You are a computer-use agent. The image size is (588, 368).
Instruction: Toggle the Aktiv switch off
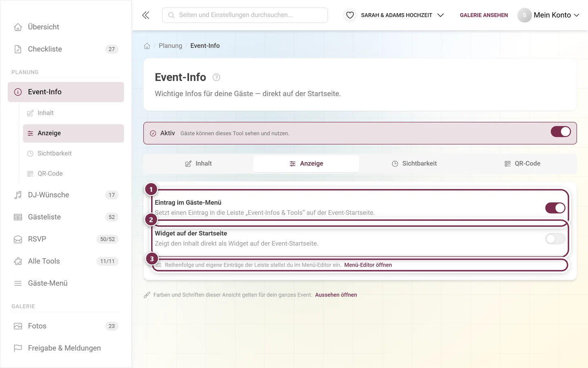[561, 132]
